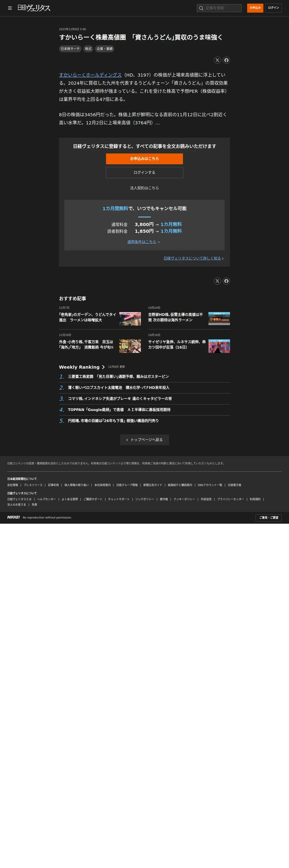Open 日経ヴェリタスについて詳しく知る link
Image resolution: width=289 pixels, height=868 pixels.
point(193,258)
